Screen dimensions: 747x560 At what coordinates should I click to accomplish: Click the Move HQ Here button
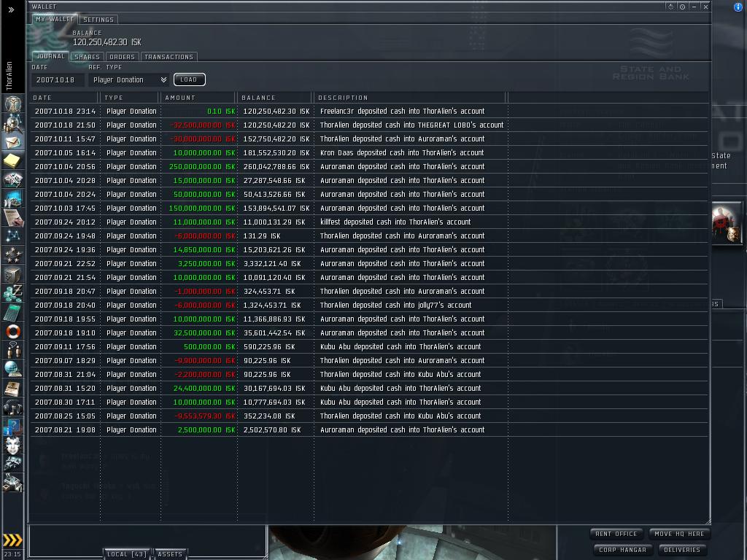pyautogui.click(x=679, y=534)
